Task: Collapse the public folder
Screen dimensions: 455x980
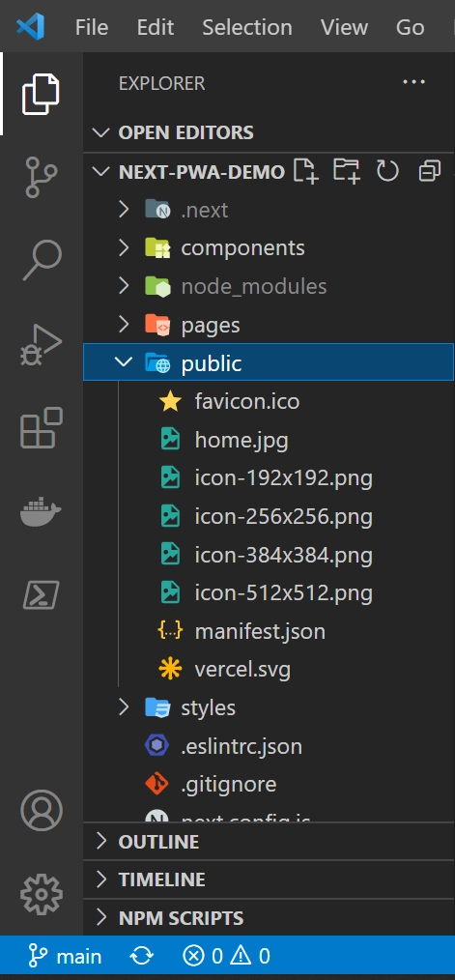Action: [x=269, y=361]
